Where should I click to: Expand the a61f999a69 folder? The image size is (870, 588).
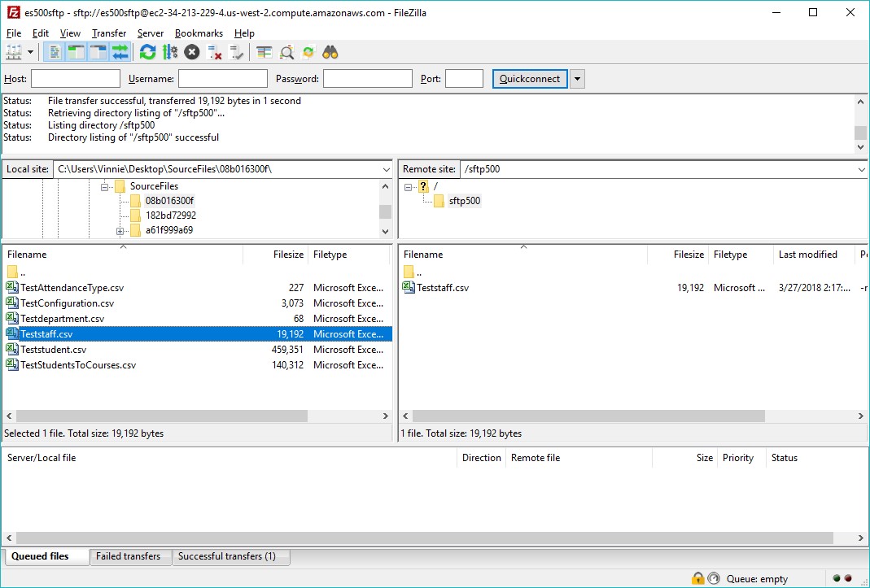click(x=120, y=231)
